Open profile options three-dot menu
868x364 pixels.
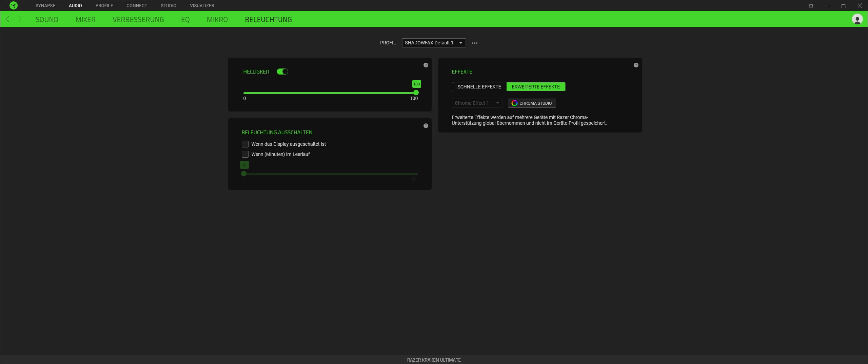click(x=474, y=43)
